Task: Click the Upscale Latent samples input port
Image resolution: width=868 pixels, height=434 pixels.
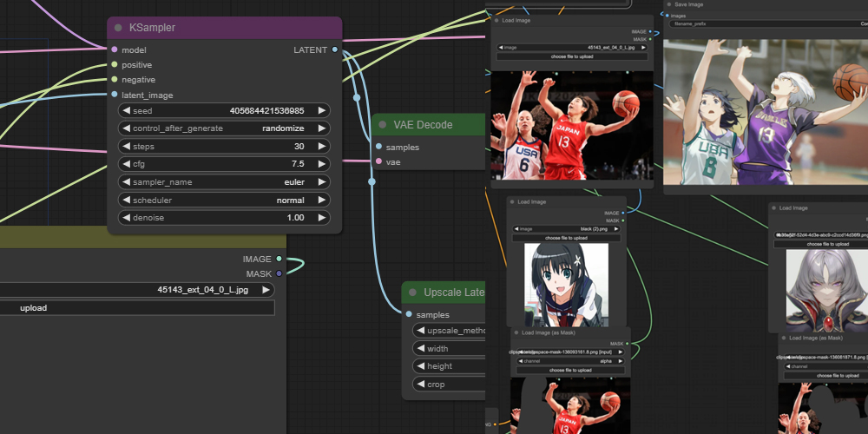Action: pyautogui.click(x=409, y=314)
